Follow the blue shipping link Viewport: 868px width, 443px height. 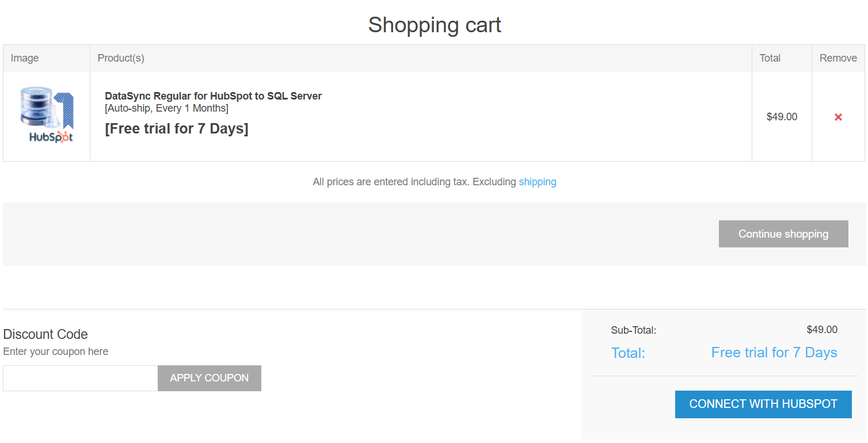click(x=538, y=182)
